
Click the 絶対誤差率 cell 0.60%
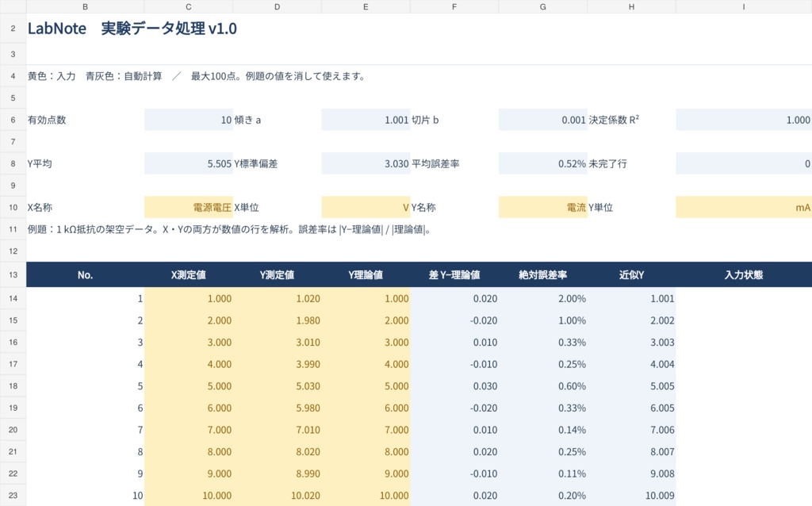[542, 385]
